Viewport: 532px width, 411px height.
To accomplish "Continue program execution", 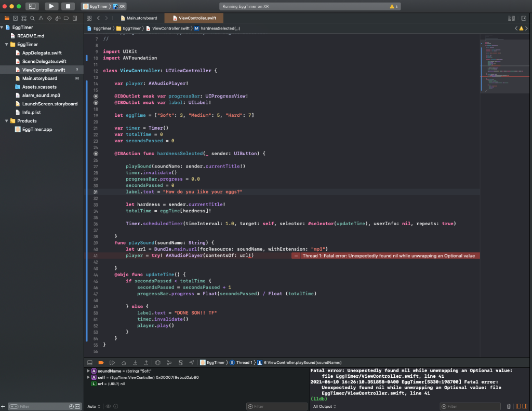I will coord(112,363).
